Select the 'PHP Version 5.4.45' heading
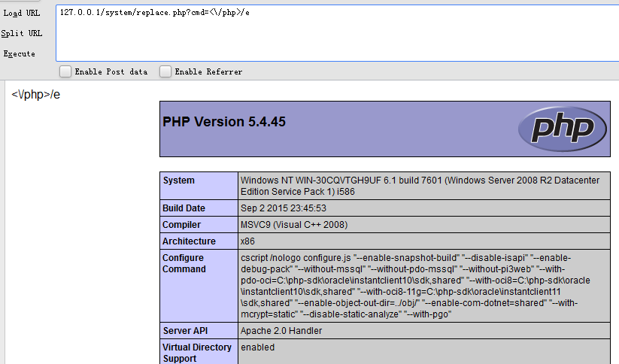Viewport: 619px width, 364px height. click(x=224, y=122)
